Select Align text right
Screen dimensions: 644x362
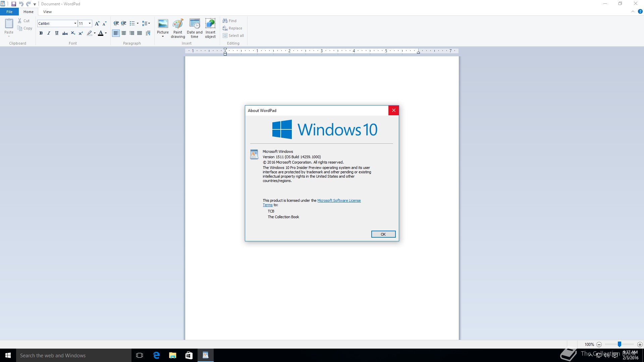132,33
